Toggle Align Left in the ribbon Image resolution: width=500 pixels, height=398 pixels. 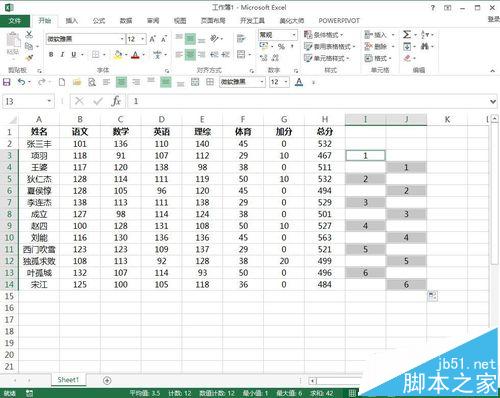(179, 54)
